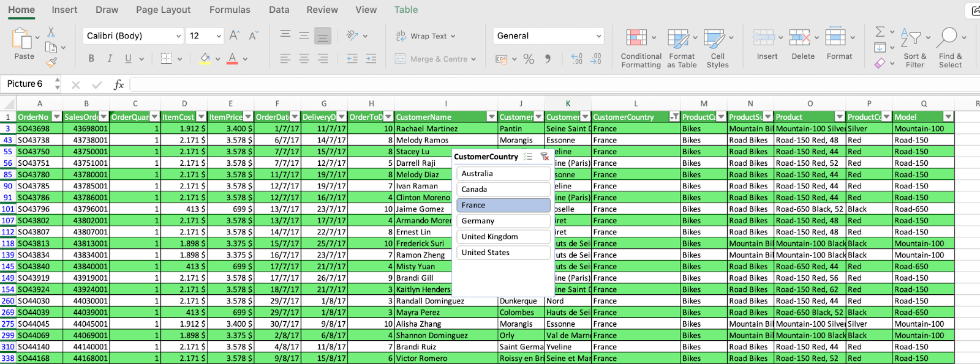Decrease font size with smaller A icon

tap(253, 35)
